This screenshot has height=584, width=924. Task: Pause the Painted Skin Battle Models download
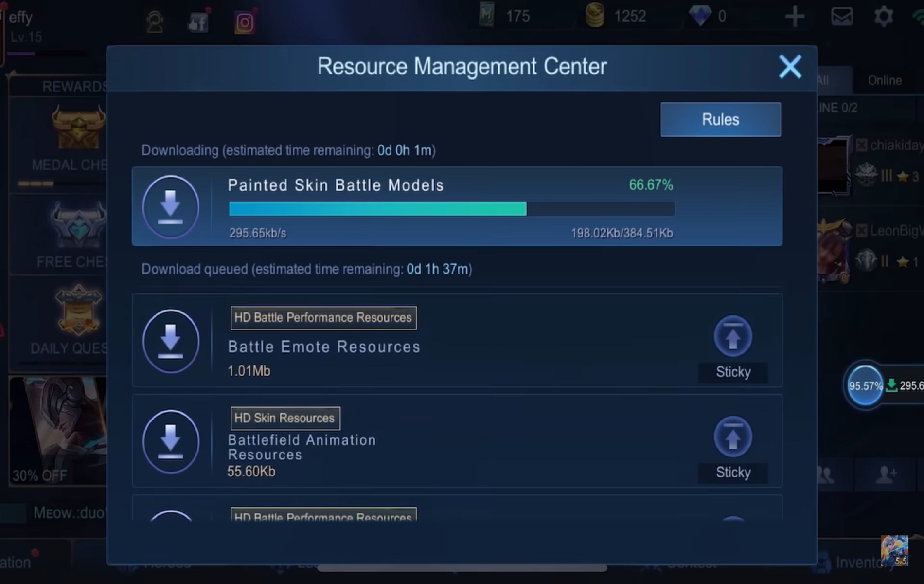(171, 207)
